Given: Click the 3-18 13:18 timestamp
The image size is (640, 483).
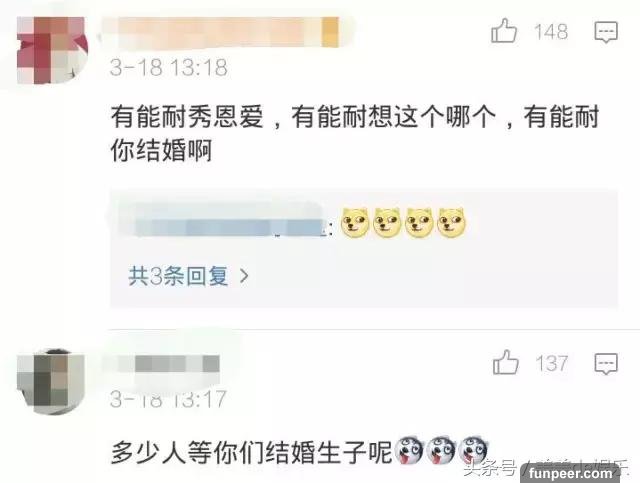Looking at the screenshot, I should tap(169, 67).
